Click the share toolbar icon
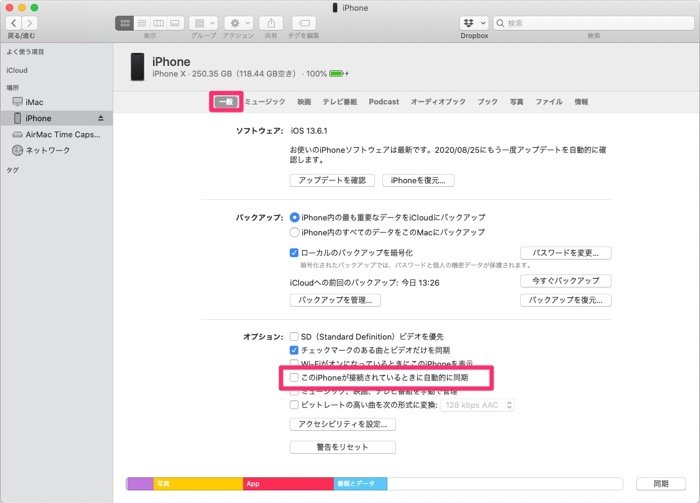 point(271,23)
